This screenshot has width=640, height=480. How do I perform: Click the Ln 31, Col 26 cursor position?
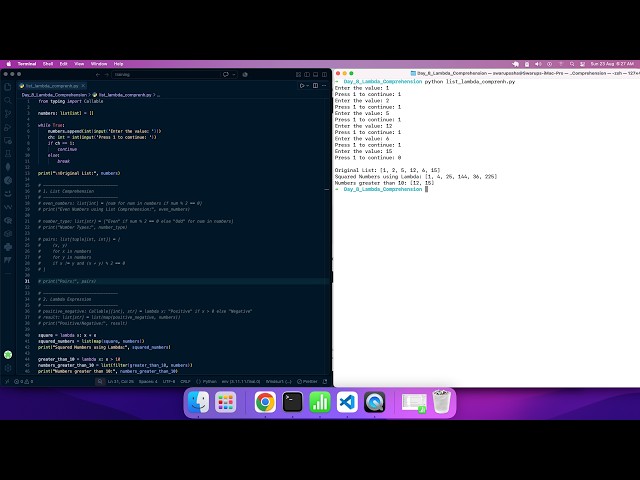point(120,382)
